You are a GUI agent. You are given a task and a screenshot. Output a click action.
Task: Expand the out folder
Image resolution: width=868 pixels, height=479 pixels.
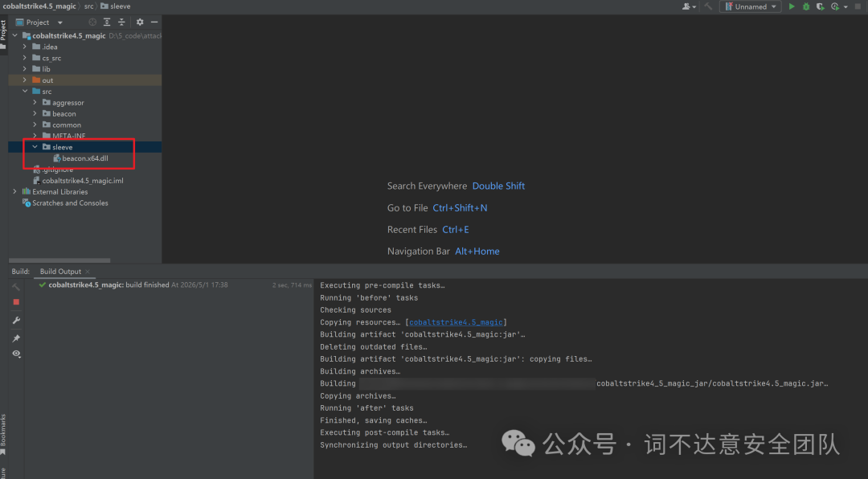[x=25, y=80]
